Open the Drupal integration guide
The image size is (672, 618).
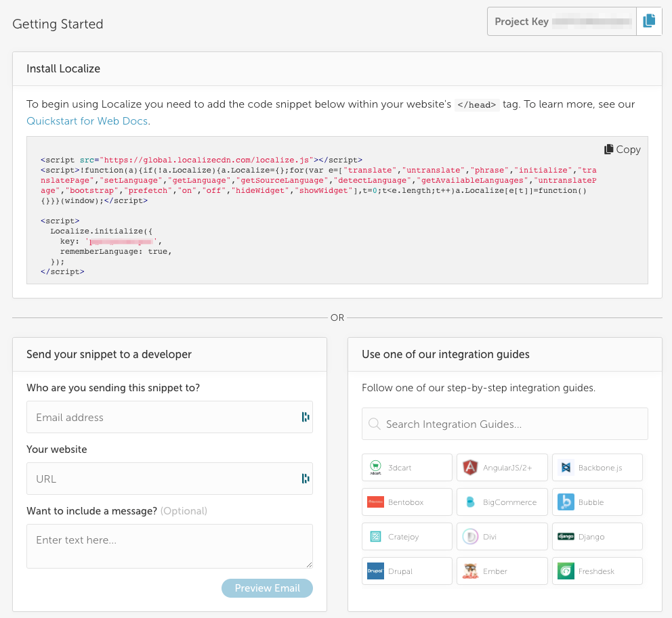(x=406, y=571)
